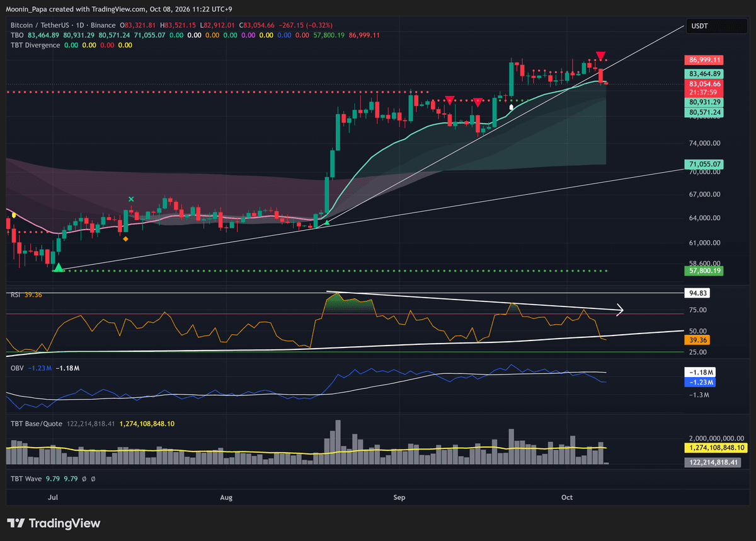Click the red 86,999.11 label on the price axis
Viewport: 756px width, 541px height.
(x=704, y=60)
